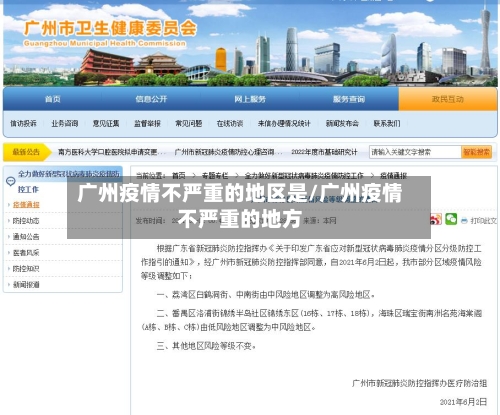Select 疫情通报 in the left sidebar
The width and height of the screenshot is (500, 415).
coord(26,205)
